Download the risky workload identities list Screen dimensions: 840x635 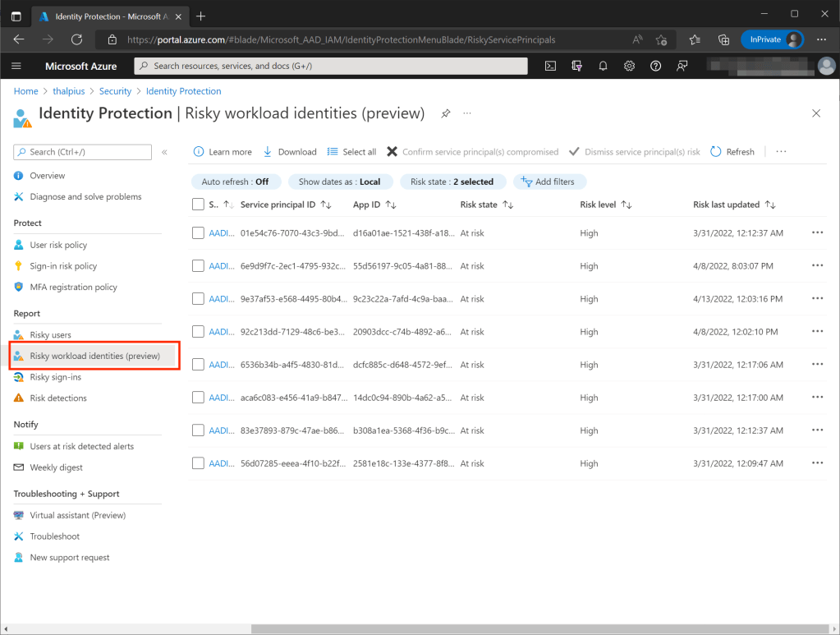point(290,152)
